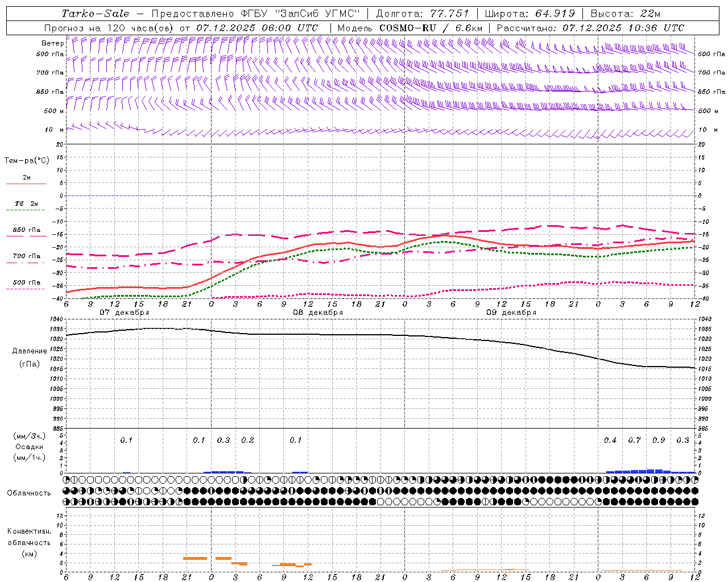
Task: Click the date label 09 декабря
Action: coord(511,313)
